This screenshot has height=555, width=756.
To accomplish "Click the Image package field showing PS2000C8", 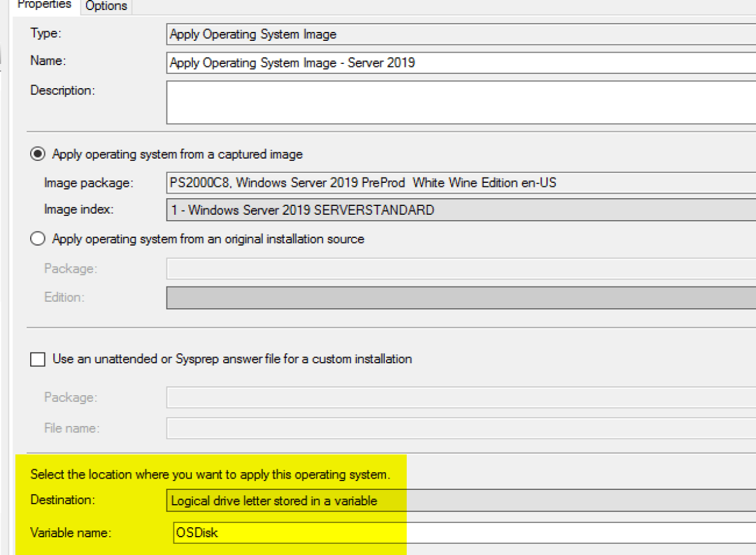I will 461,183.
